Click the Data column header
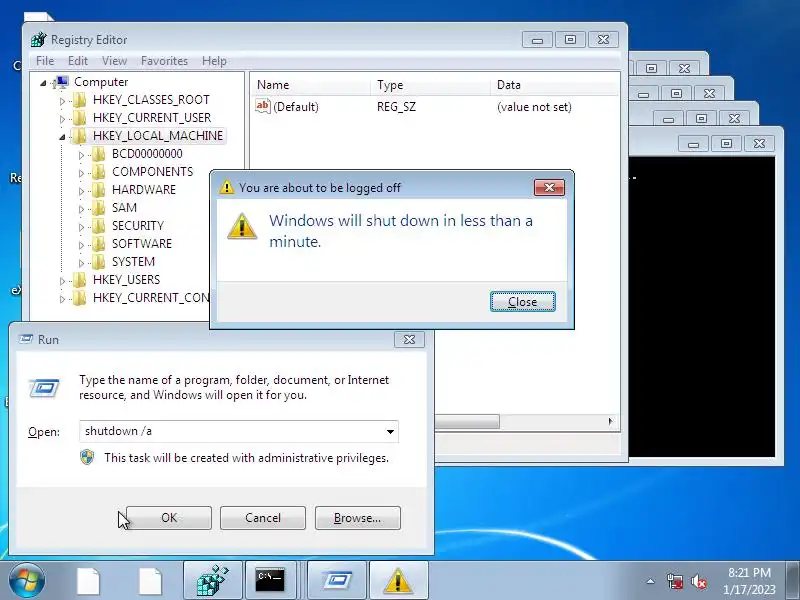 (x=555, y=85)
